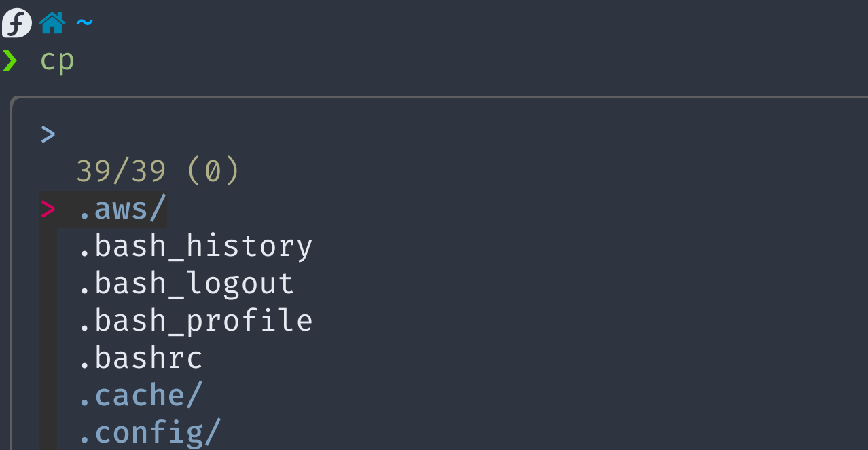Select the .bash_history file entry
The height and width of the screenshot is (450, 868).
[x=196, y=246]
